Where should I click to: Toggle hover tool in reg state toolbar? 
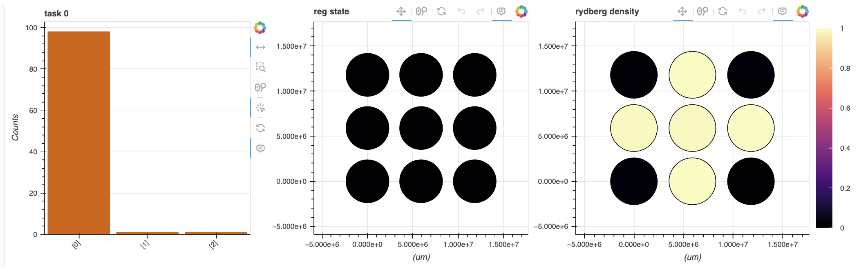(x=501, y=11)
